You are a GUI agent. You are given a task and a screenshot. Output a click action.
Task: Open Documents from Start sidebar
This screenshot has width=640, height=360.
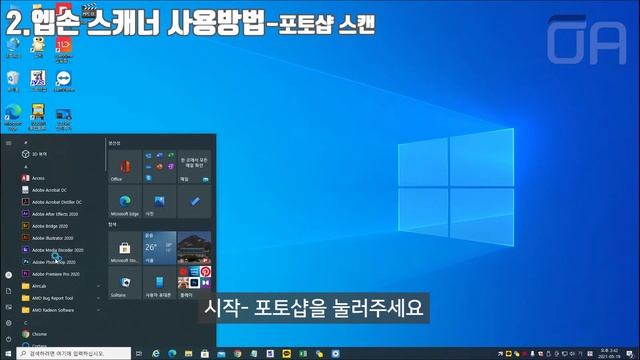(x=9, y=291)
